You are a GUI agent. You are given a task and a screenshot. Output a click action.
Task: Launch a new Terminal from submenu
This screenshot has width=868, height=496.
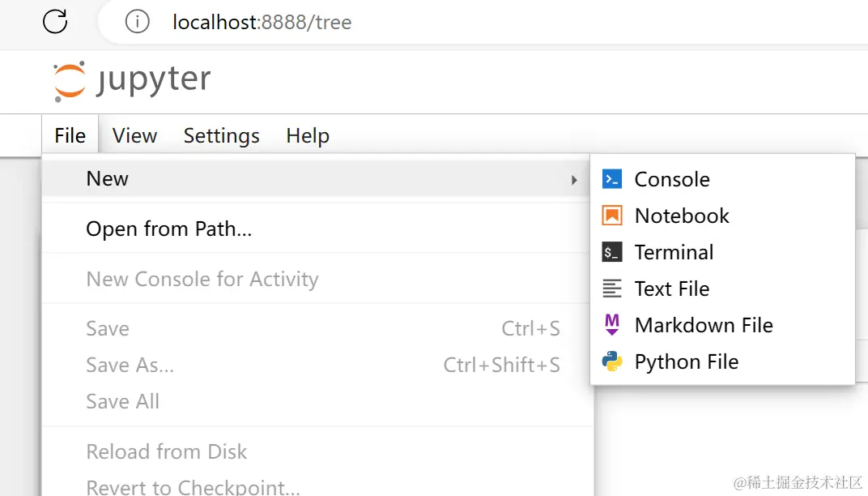[674, 252]
